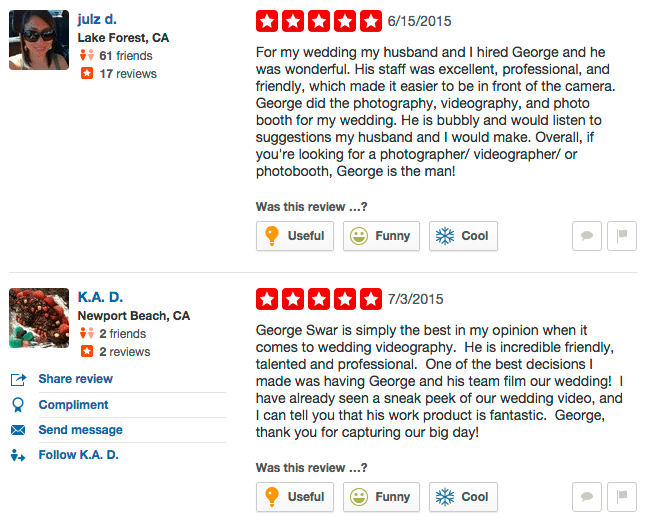Open K.A. D.'s profile name link
652x532 pixels.
101,297
